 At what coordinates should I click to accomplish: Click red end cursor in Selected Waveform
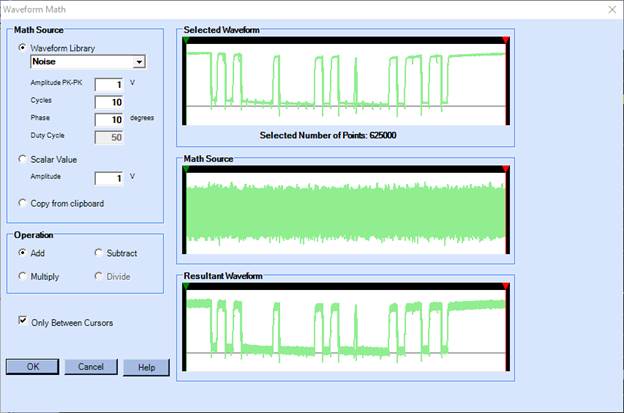pyautogui.click(x=505, y=41)
